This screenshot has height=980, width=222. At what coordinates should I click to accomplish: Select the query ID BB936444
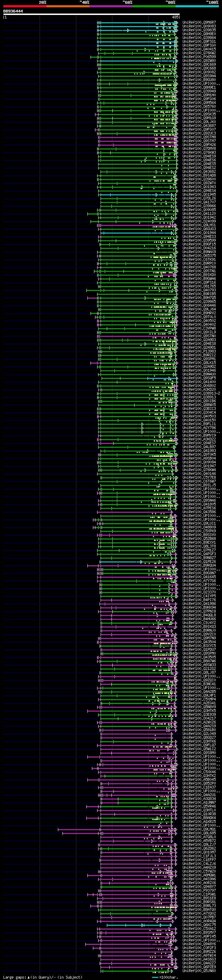coord(13,11)
